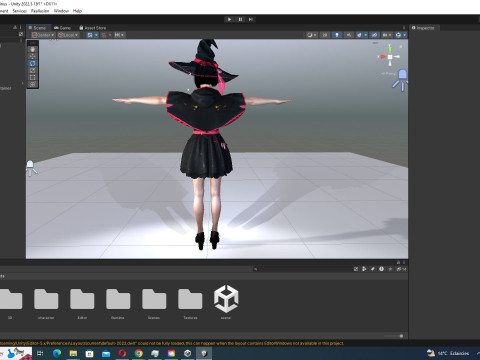Switch to the Scene tab
This screenshot has height=360, width=480.
click(x=39, y=28)
